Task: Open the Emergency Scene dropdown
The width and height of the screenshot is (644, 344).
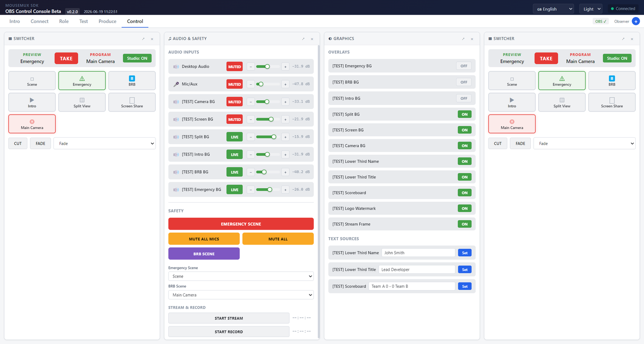Action: pyautogui.click(x=241, y=276)
